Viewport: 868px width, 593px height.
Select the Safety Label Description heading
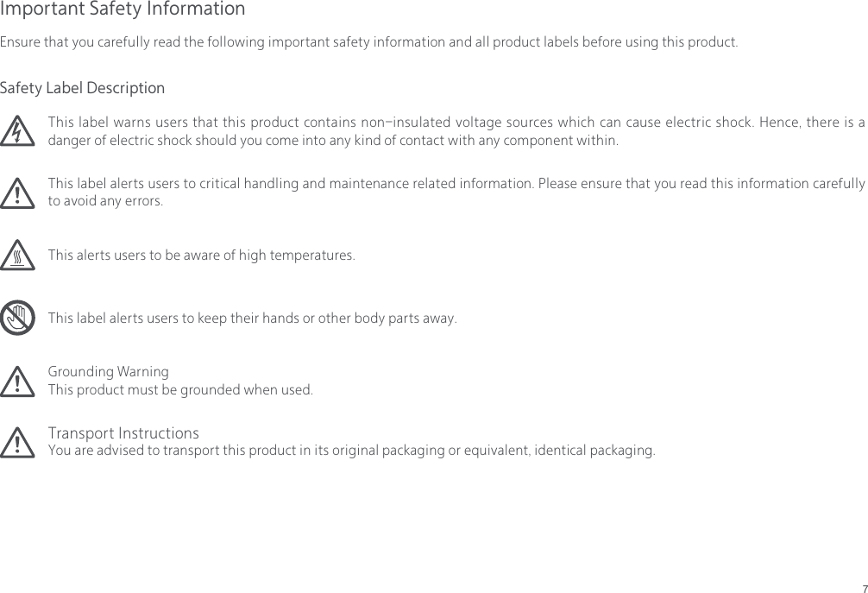pyautogui.click(x=82, y=88)
